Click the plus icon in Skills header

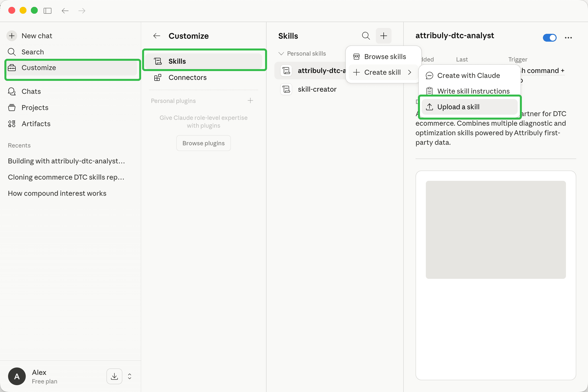(383, 36)
